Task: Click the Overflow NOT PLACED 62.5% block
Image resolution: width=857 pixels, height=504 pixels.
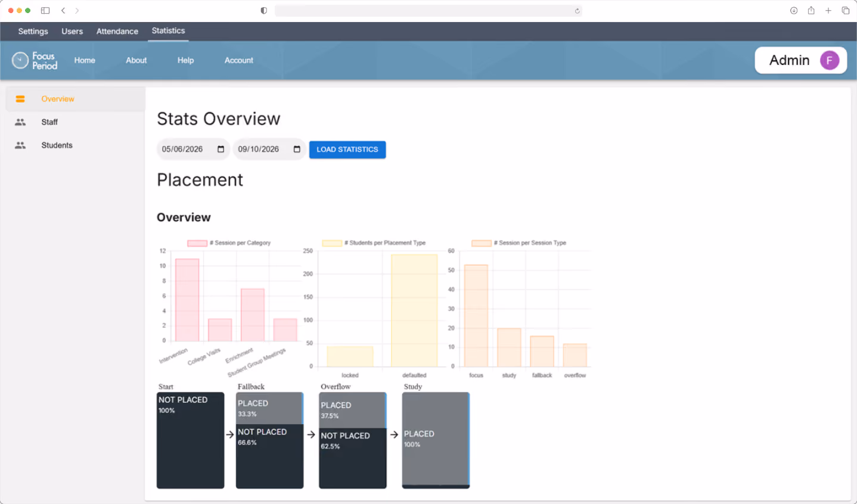Action: coord(353,458)
